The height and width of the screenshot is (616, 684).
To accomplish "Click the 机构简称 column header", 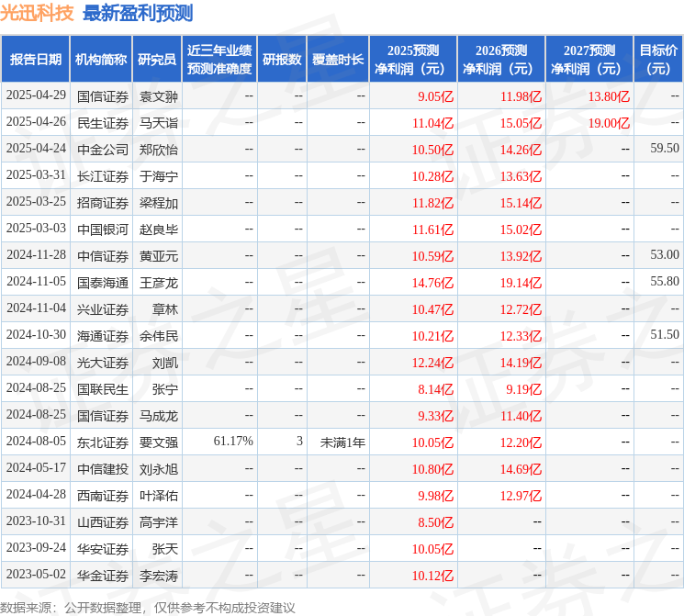I will [101, 60].
